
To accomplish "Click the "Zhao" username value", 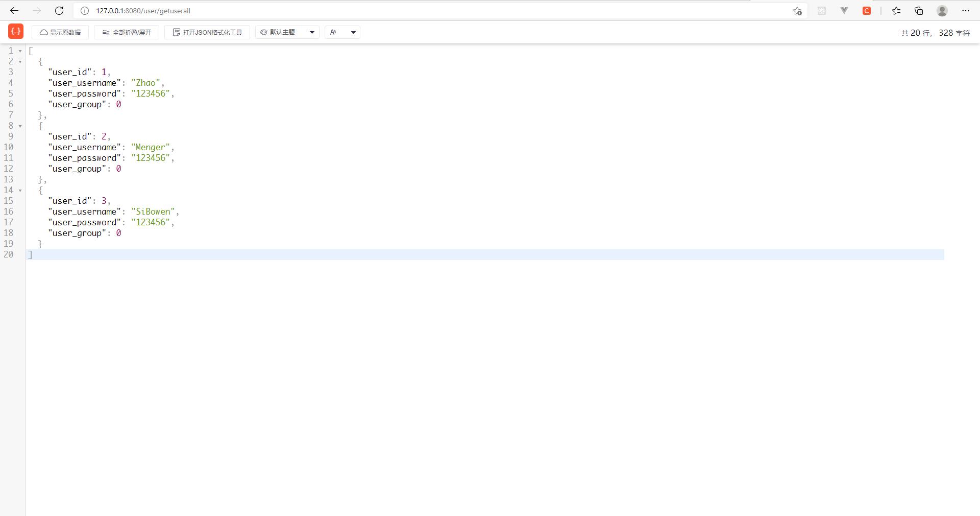I will 146,83.
